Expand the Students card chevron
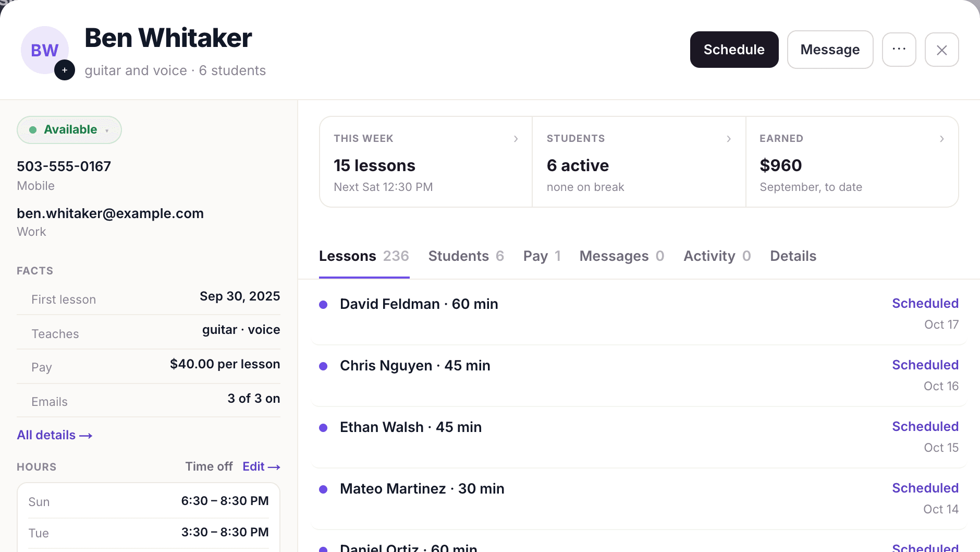 pyautogui.click(x=729, y=139)
